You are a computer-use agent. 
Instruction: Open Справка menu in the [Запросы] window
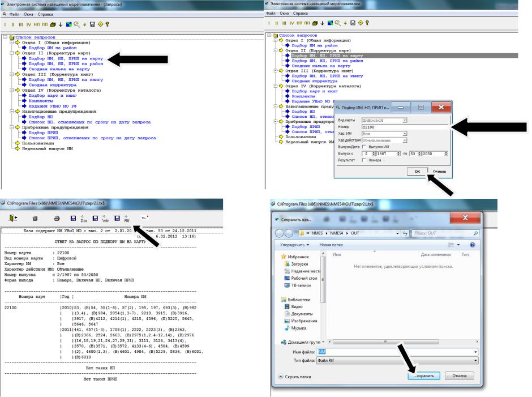click(45, 14)
